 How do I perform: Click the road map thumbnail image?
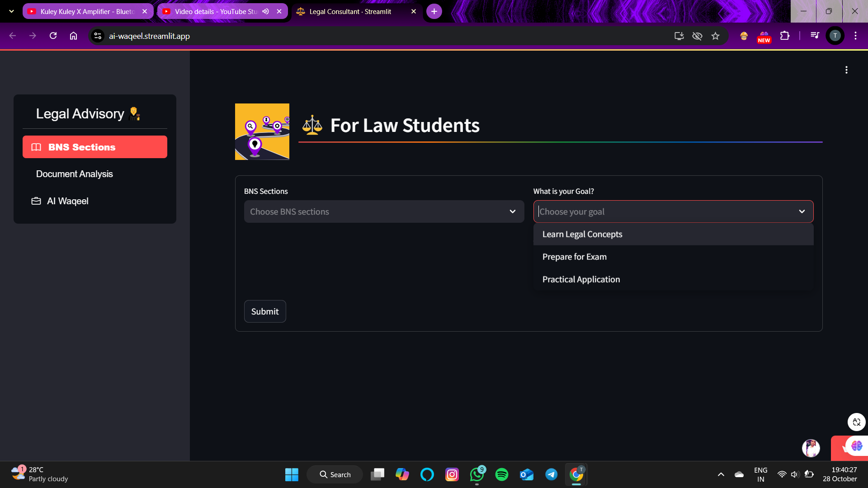pos(262,131)
